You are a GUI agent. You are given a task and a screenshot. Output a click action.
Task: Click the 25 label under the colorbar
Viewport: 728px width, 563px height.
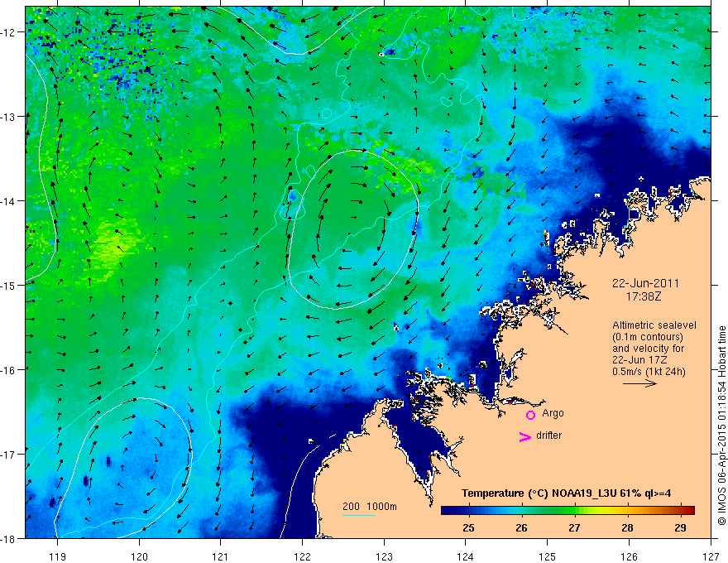click(468, 527)
